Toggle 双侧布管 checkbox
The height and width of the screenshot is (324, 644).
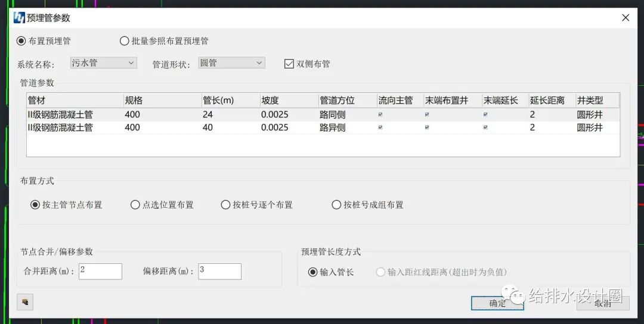click(307, 64)
